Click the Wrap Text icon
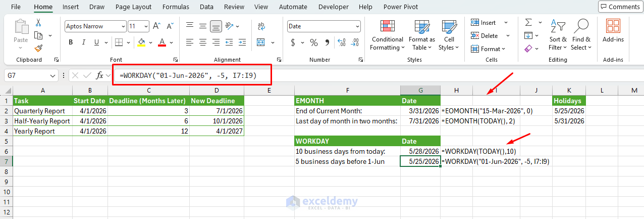This screenshot has height=219, width=644. pos(261,26)
